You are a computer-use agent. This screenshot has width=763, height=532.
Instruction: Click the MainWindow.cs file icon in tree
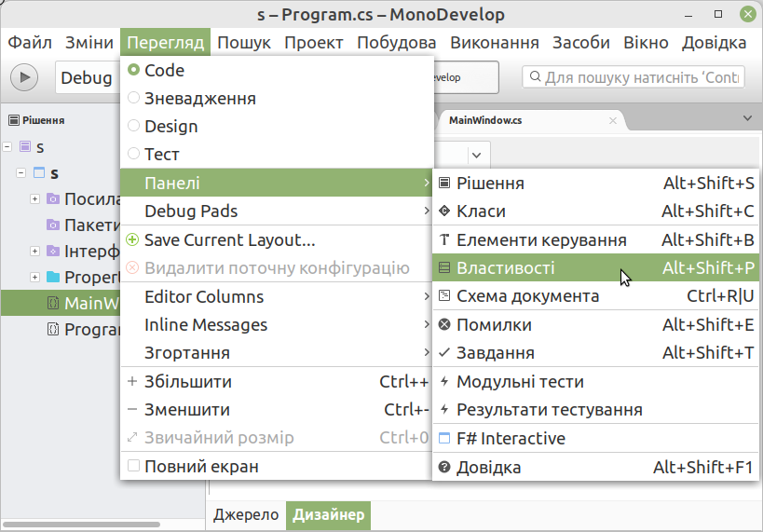tap(52, 303)
